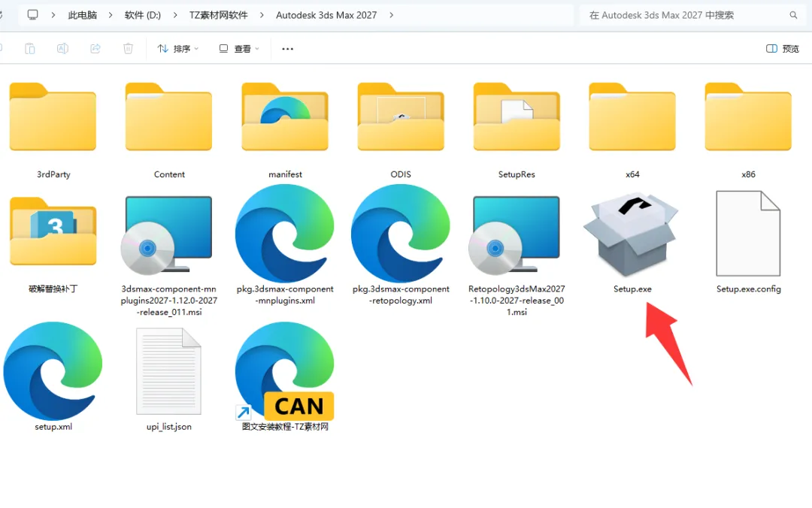Open the 3rdParty folder
Screen dimensions: 812x508
coord(53,117)
